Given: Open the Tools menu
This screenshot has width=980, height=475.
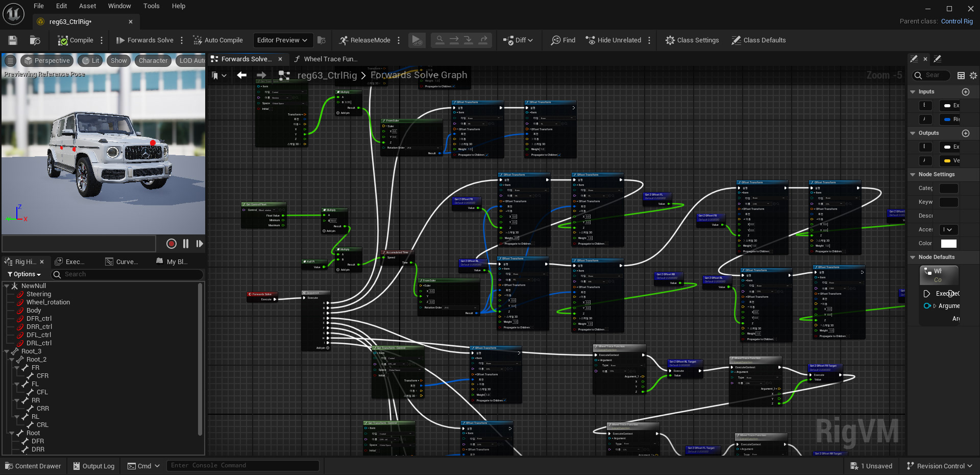Looking at the screenshot, I should 151,6.
